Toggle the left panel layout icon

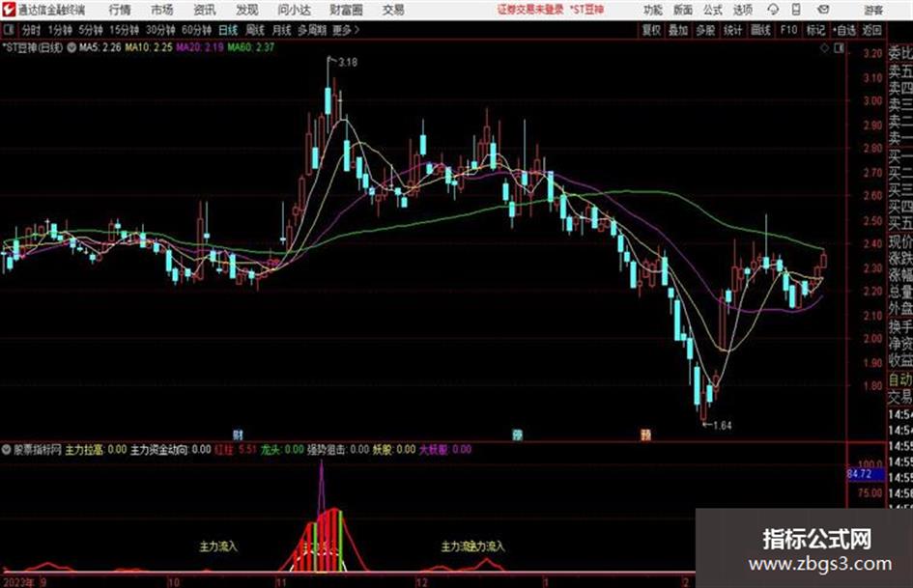point(8,30)
